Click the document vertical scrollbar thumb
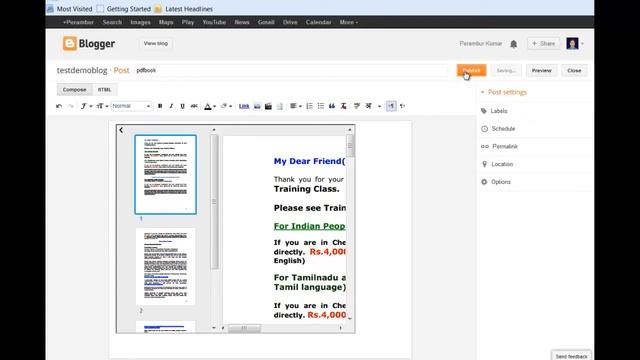 [x=350, y=145]
